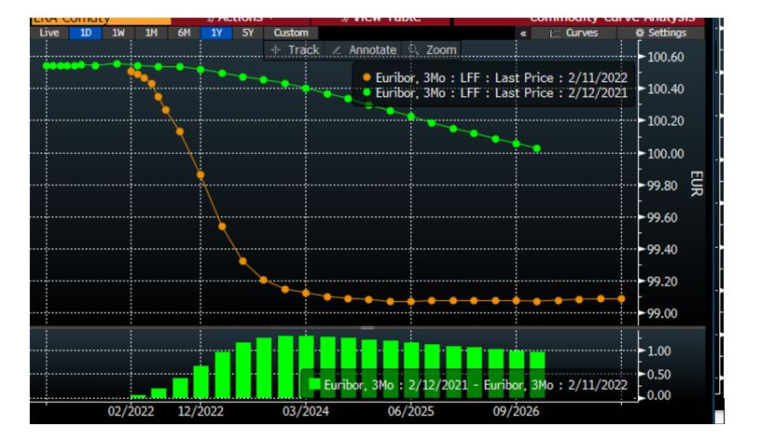The image size is (760, 440).
Task: Click green legend marker for 2/12/2021 curve
Action: click(367, 92)
